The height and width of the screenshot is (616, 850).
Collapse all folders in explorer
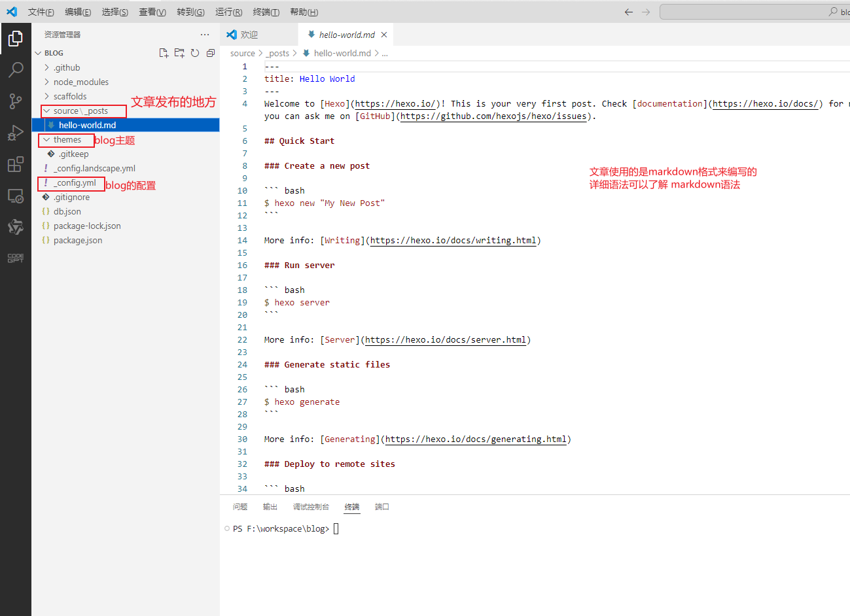pyautogui.click(x=211, y=53)
